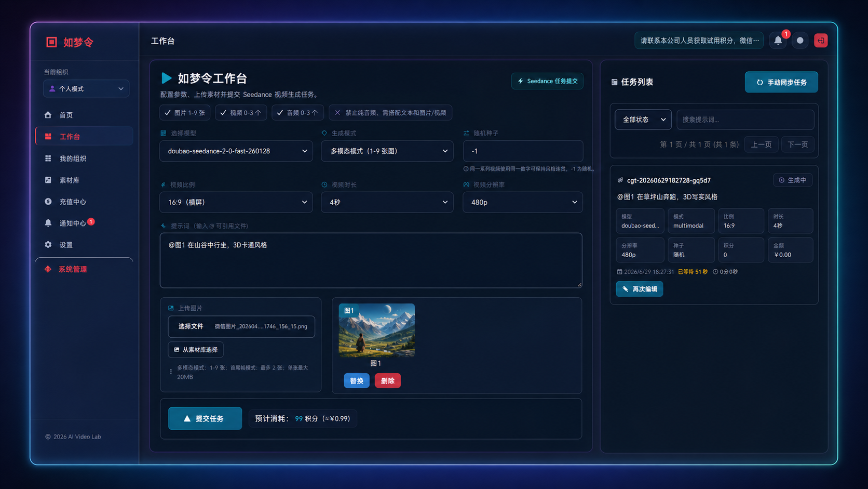Open the 480p resolution dropdown
The width and height of the screenshot is (868, 489).
coord(523,202)
